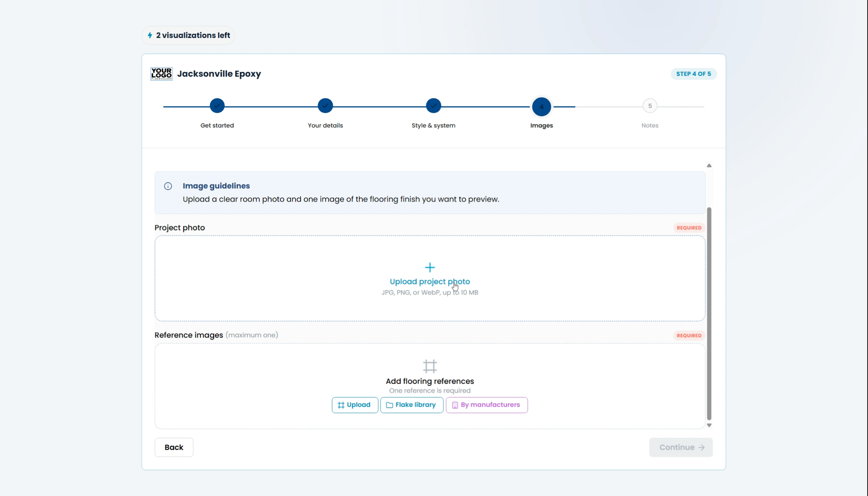Click the Reference images REQUIRED badge

pos(689,335)
